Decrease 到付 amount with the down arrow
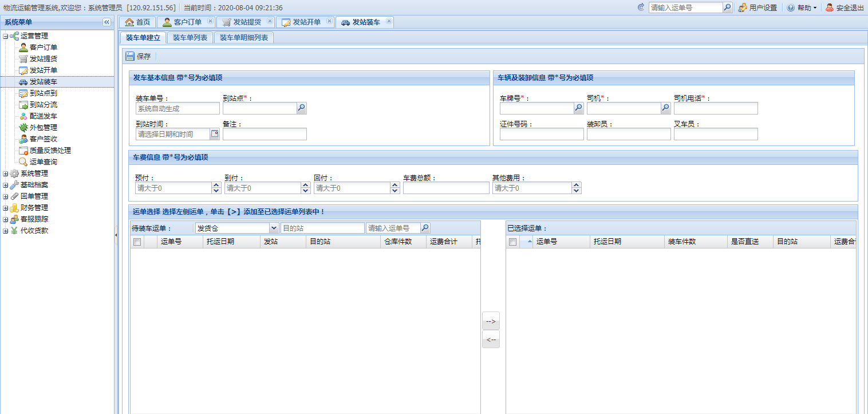 305,191
